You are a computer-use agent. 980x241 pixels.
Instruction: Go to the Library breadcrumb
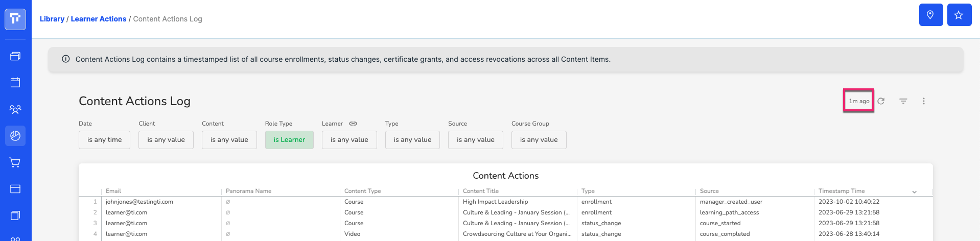click(52, 19)
